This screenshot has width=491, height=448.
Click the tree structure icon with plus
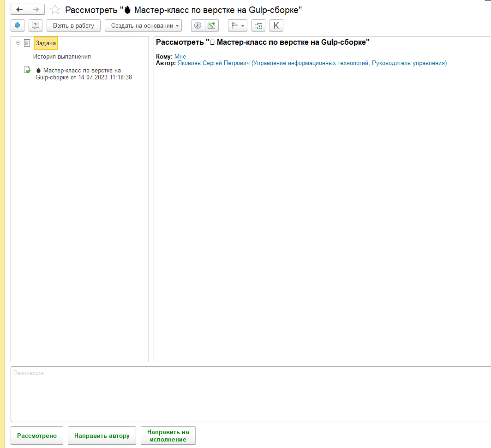[x=258, y=25]
